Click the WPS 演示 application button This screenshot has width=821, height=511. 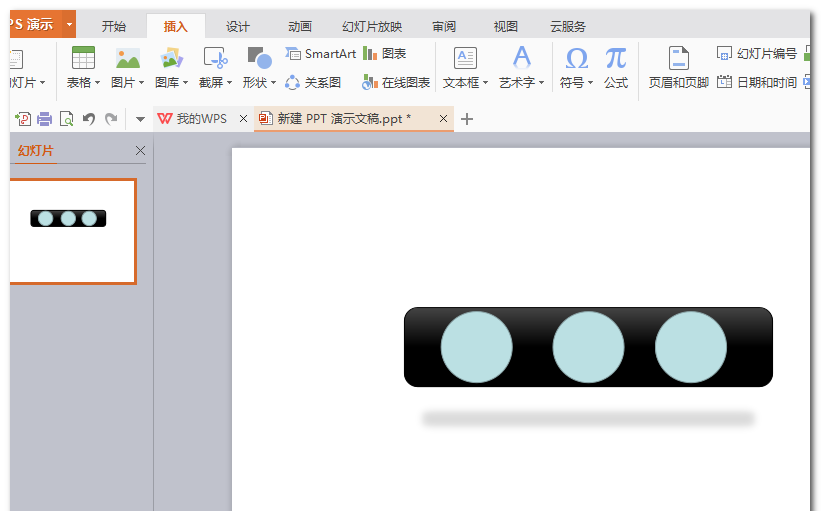(36, 24)
